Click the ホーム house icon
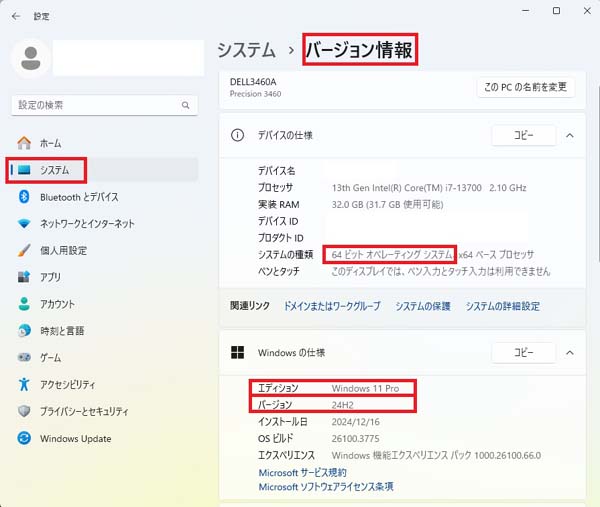 (24, 143)
